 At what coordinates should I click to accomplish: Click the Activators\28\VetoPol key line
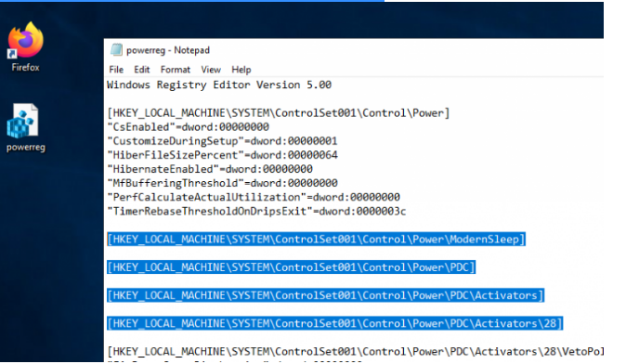[x=356, y=352]
